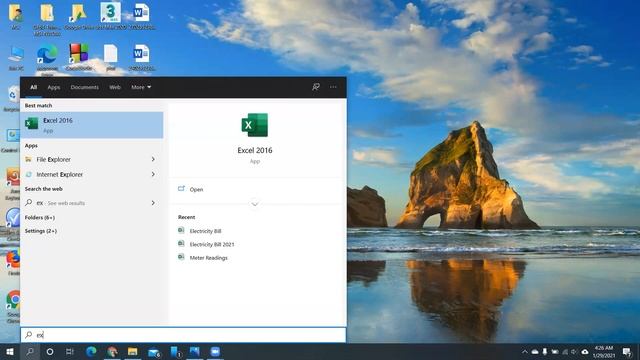Click the taskbar search magnifier button
Viewport: 640px width, 360px height.
30,351
